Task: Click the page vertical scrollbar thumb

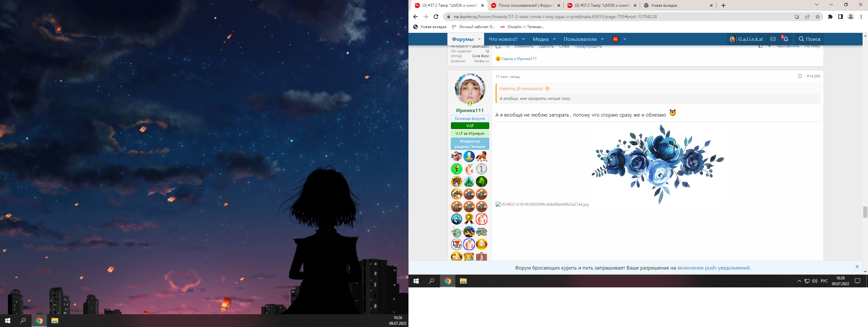Action: (864, 212)
